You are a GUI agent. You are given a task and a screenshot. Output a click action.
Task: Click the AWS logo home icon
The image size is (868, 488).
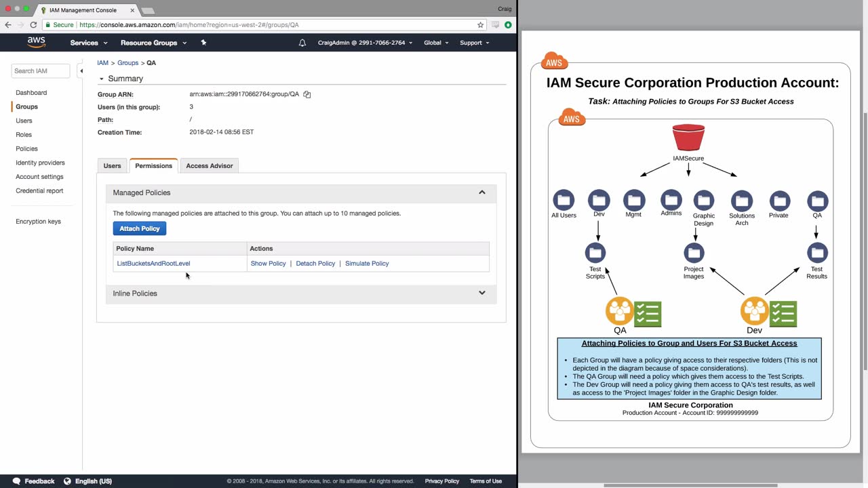[x=37, y=43]
